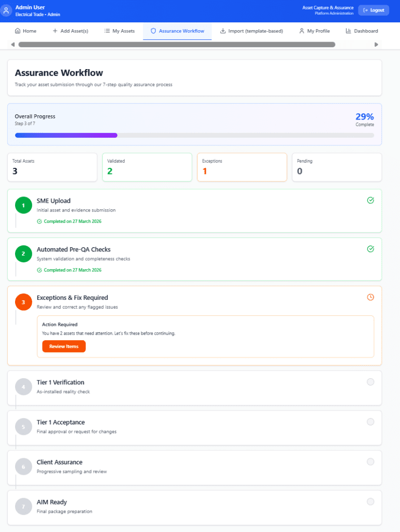This screenshot has height=532, width=400.
Task: Click the bar chart icon on Dashboard
Action: pos(349,31)
